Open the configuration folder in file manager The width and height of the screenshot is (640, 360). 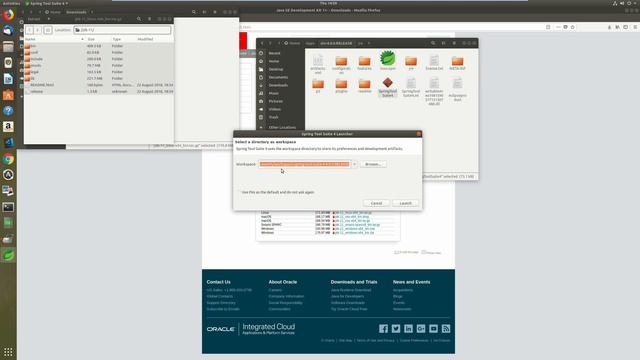tap(341, 64)
